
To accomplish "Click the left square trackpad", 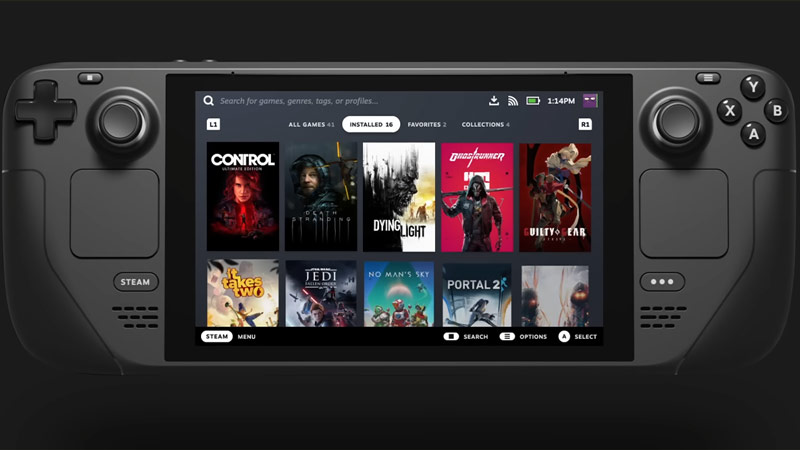I will point(114,213).
